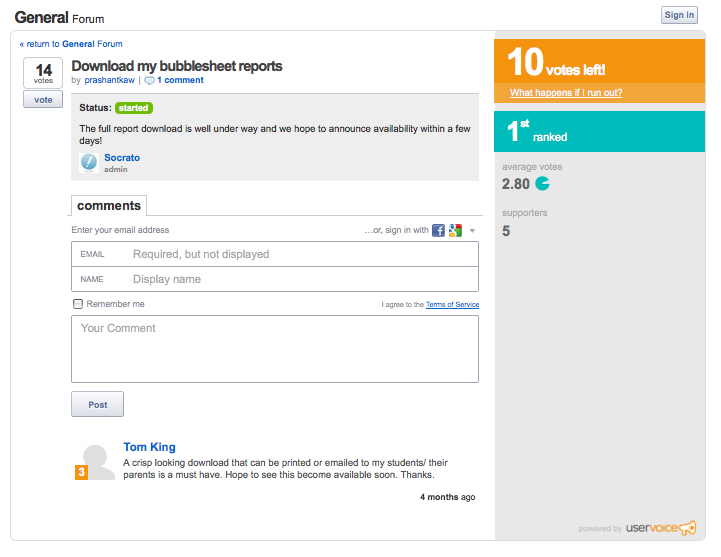
Task: Click the average votes value 2.80
Action: pyautogui.click(x=516, y=184)
